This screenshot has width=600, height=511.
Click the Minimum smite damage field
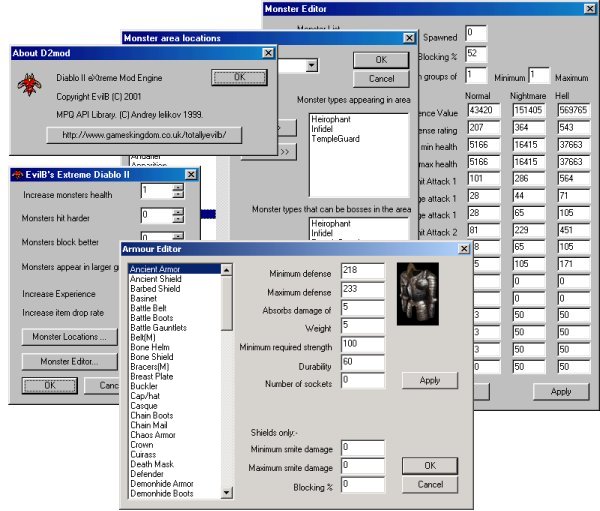click(362, 447)
